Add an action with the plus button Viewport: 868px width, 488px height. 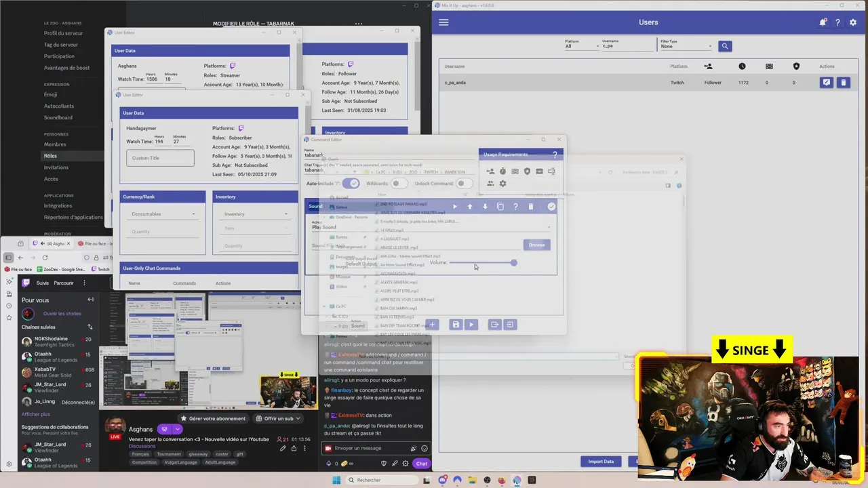click(x=431, y=325)
